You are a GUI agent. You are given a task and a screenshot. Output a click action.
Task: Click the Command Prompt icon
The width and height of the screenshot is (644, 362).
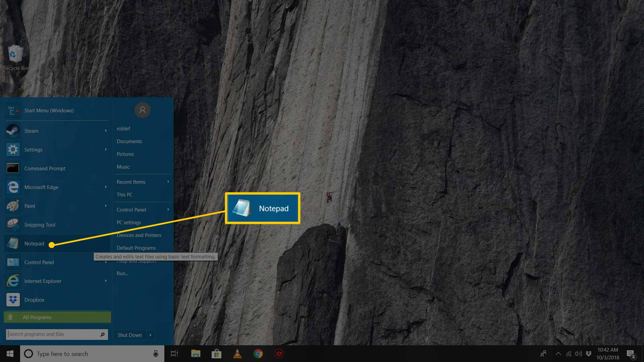pyautogui.click(x=12, y=168)
